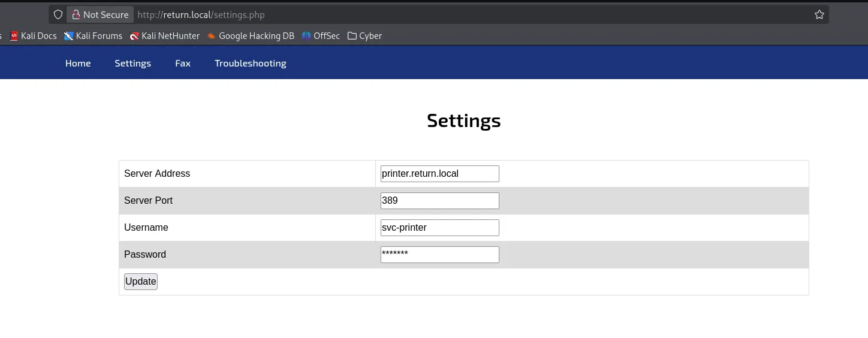Click the Not Secure padlock indicator

click(100, 14)
